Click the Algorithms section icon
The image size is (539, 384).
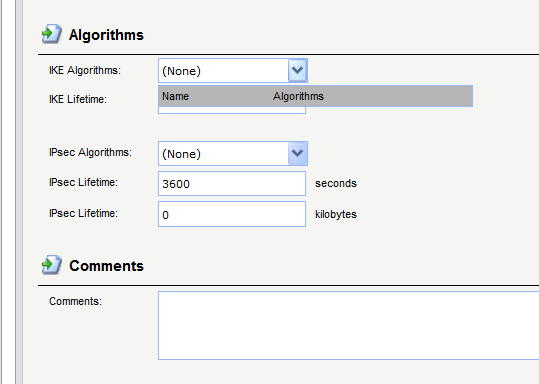[x=52, y=34]
